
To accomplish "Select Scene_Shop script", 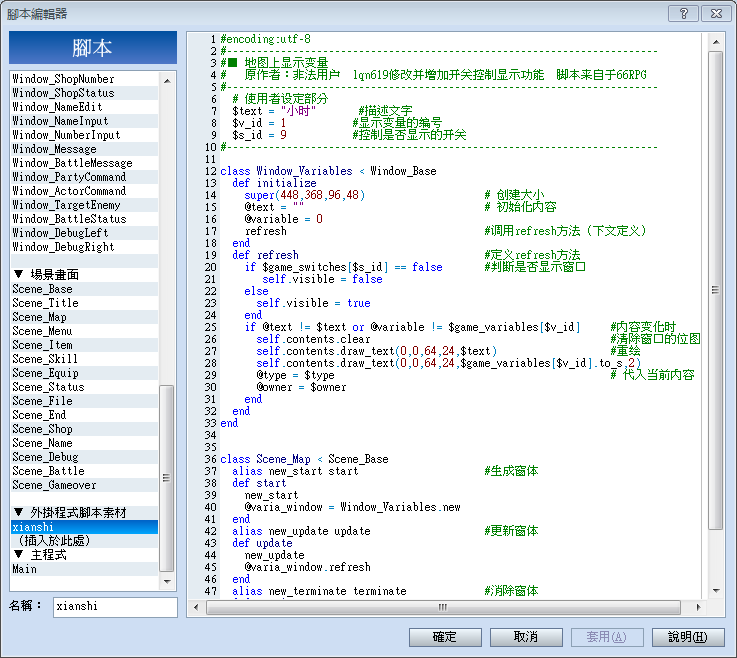I will click(x=85, y=429).
